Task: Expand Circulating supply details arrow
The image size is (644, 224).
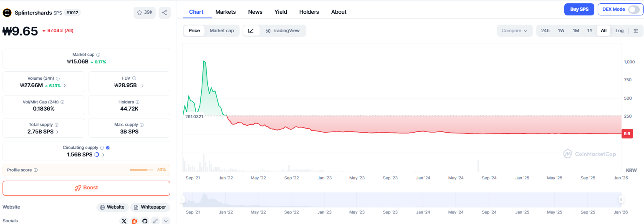Action: tap(103, 154)
